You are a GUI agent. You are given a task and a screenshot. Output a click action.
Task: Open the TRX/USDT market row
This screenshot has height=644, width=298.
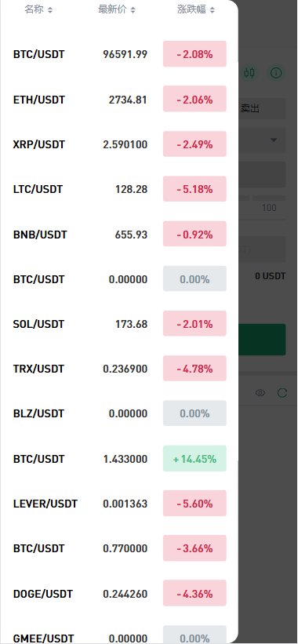pos(119,369)
